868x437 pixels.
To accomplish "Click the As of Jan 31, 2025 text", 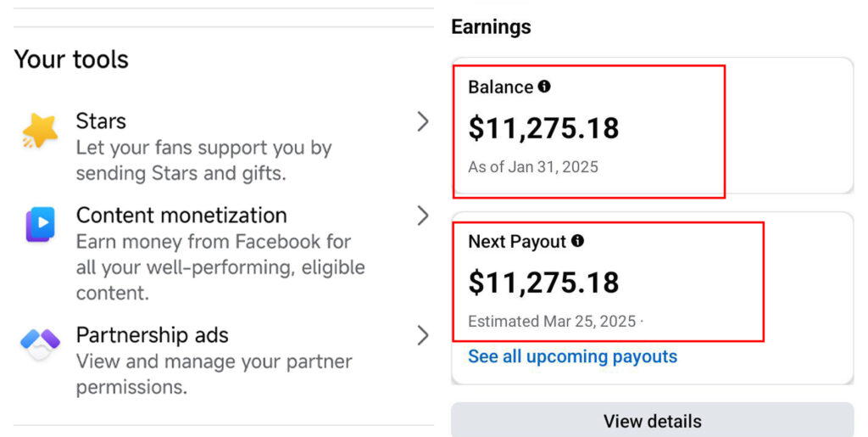I will tap(533, 166).
